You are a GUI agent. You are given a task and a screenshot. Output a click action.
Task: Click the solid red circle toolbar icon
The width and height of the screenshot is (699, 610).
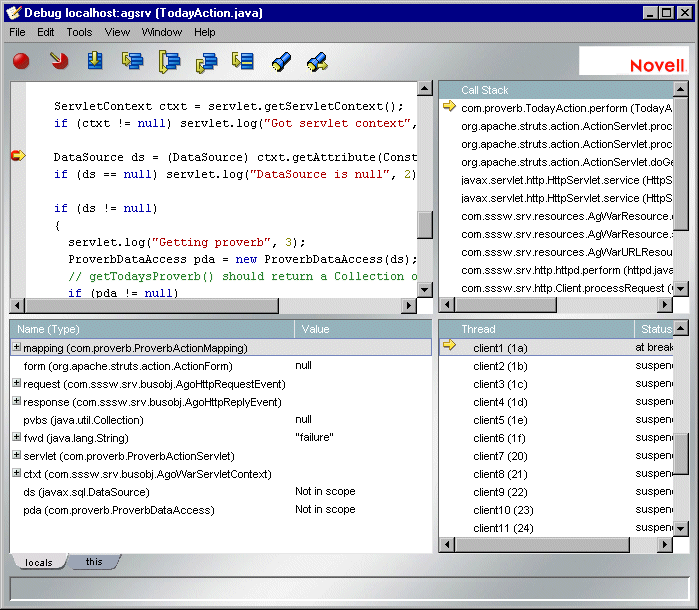click(21, 62)
